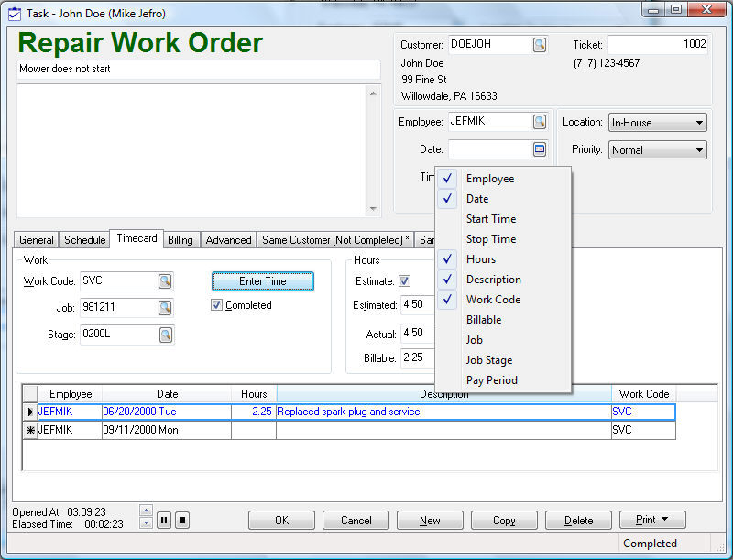Viewport: 733px width, 560px height.
Task: Click the Employee lookup magnifier icon
Action: [540, 122]
